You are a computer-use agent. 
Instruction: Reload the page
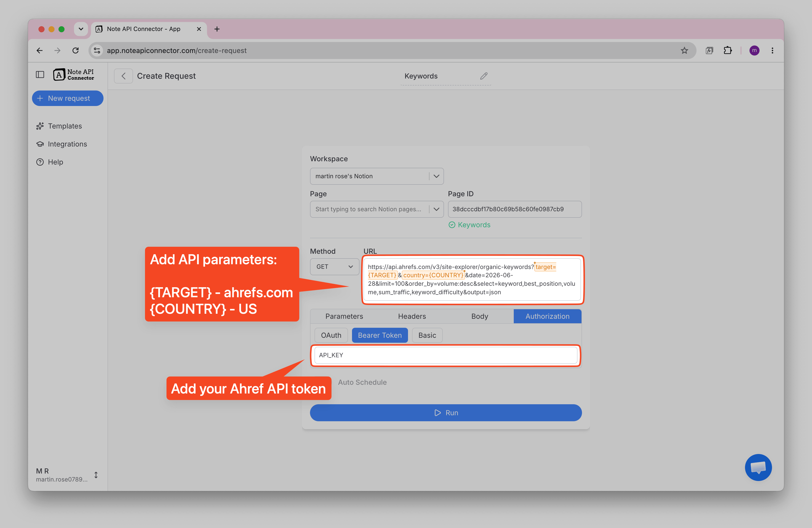click(x=75, y=50)
